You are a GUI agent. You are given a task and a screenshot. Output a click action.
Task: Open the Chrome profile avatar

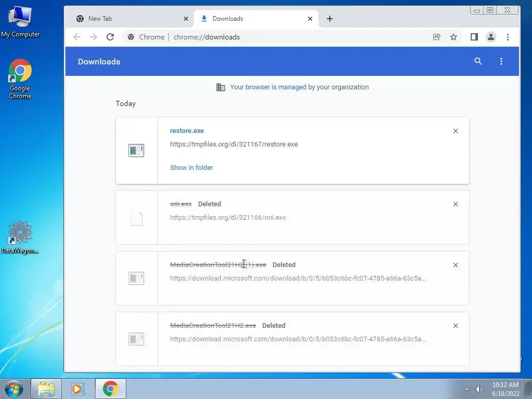pyautogui.click(x=490, y=37)
